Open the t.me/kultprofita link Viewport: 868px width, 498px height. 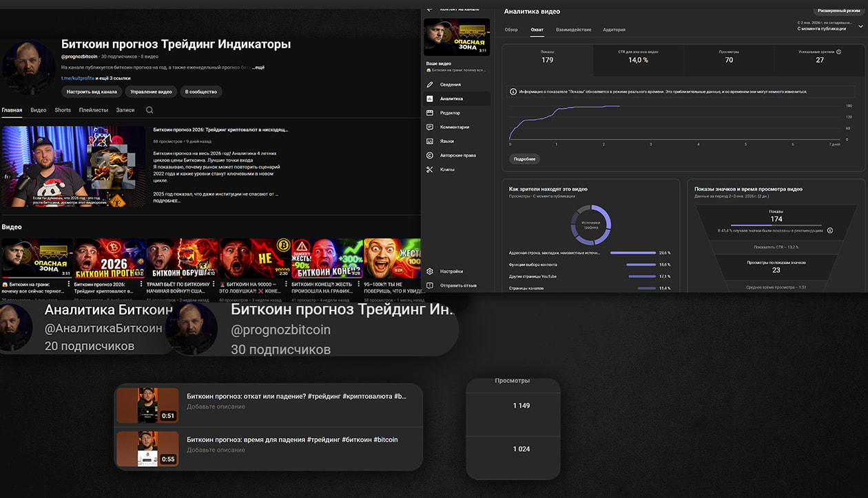pyautogui.click(x=77, y=79)
